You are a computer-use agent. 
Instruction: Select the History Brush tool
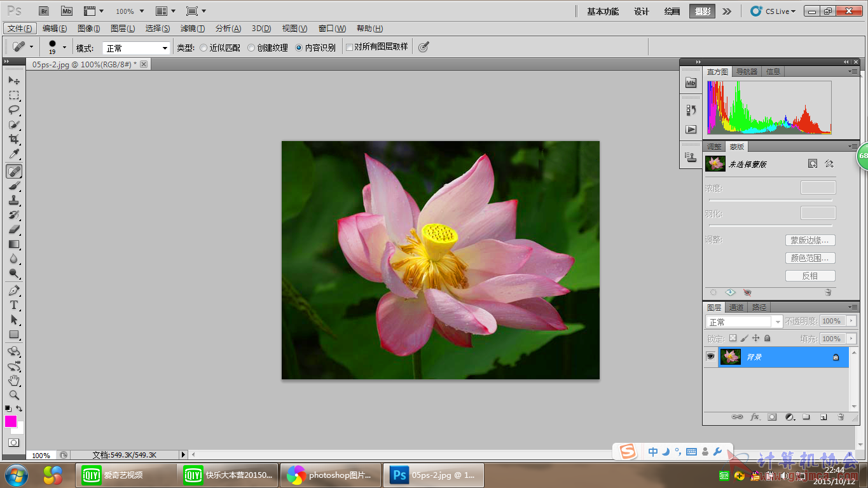click(x=14, y=215)
